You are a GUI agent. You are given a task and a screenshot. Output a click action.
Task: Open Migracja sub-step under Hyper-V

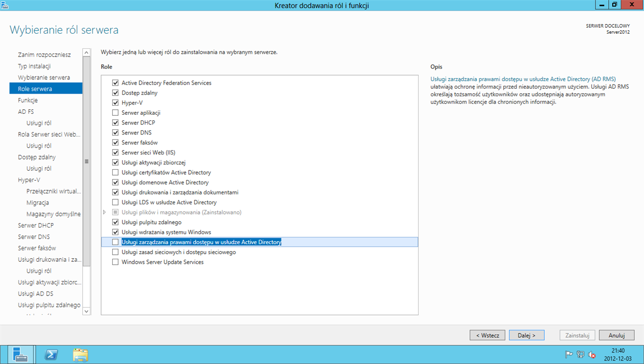[x=38, y=202]
